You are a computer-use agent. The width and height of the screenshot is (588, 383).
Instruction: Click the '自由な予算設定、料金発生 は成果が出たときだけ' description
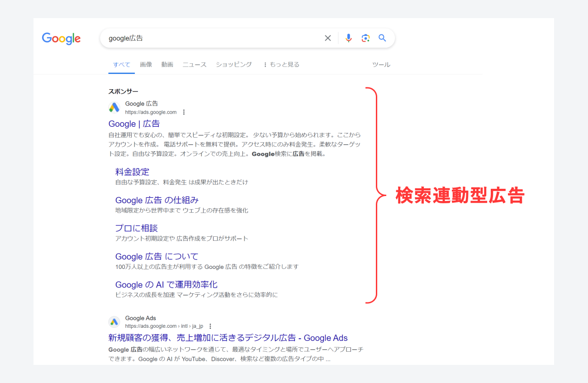pos(182,182)
